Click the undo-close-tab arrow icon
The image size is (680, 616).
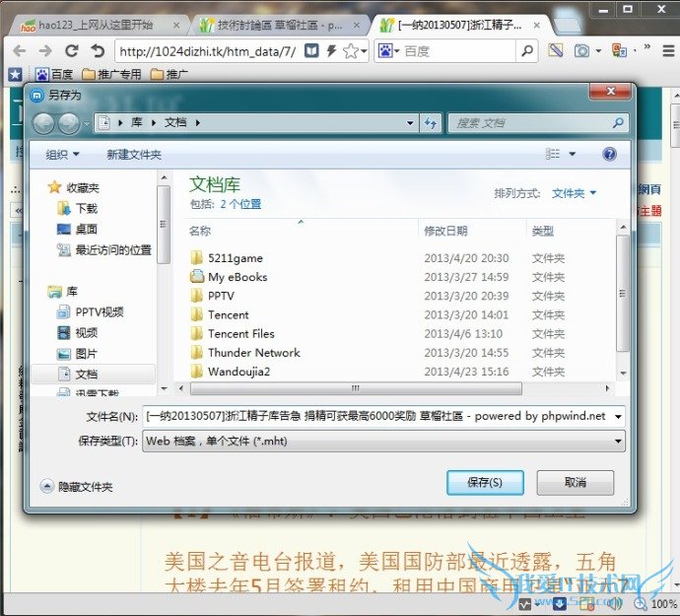point(98,51)
